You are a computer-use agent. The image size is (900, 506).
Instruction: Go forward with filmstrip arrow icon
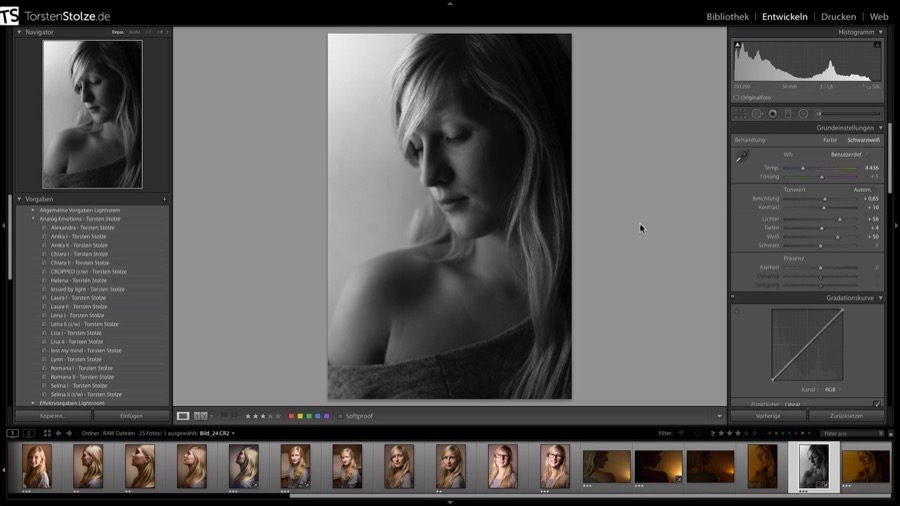(69, 433)
